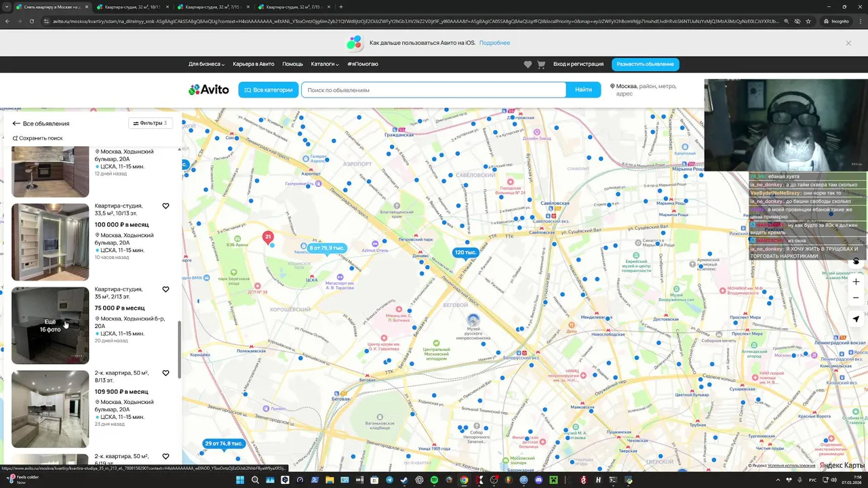Open Карьера в Авито
This screenshot has height=488, width=868.
point(254,64)
